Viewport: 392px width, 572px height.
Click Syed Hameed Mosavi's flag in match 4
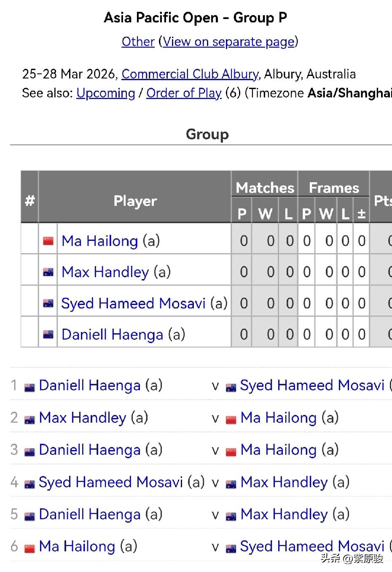coord(30,484)
